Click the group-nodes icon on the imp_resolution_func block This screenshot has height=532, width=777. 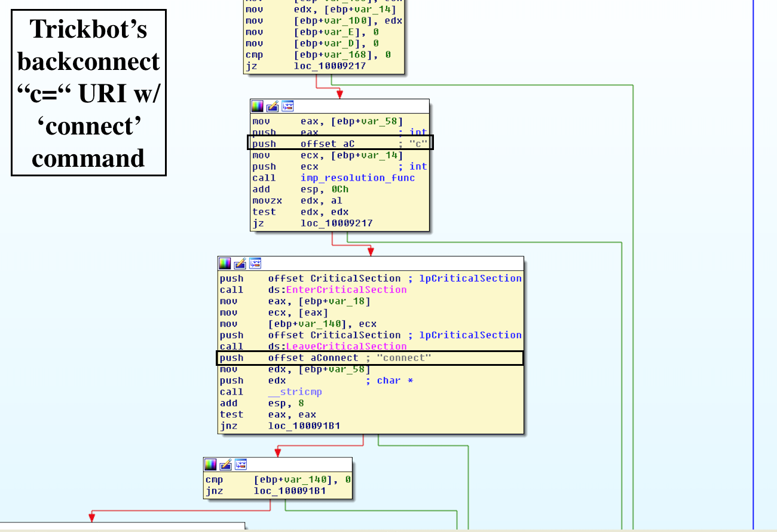287,106
